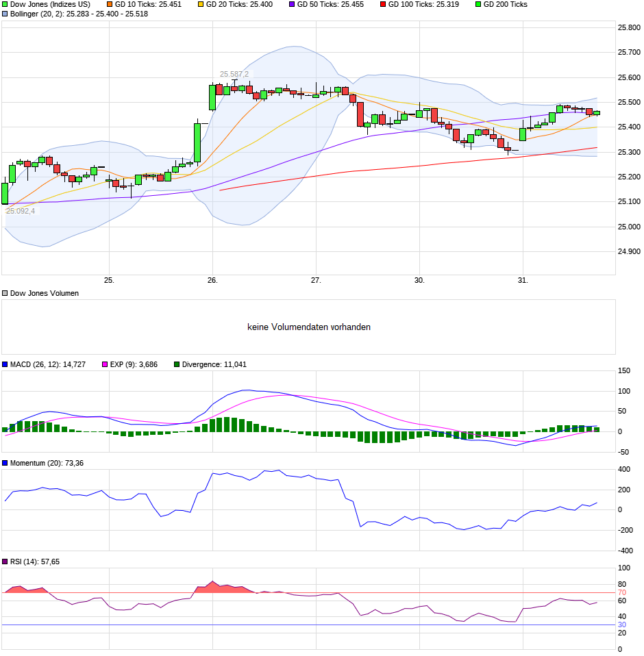The height and width of the screenshot is (656, 644).
Task: Click the blue MACD legend swatch
Action: 5,365
